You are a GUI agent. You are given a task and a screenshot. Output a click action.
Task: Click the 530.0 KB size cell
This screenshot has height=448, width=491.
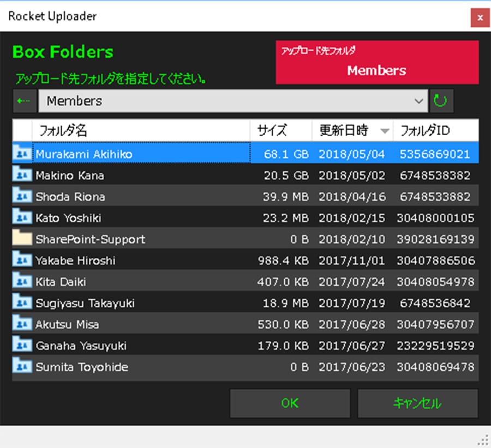(283, 324)
